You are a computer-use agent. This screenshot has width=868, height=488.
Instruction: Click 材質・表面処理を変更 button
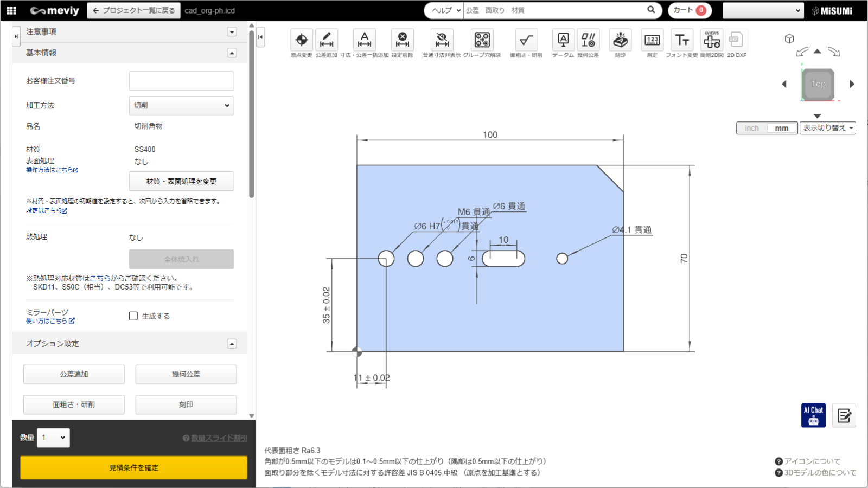(x=181, y=181)
